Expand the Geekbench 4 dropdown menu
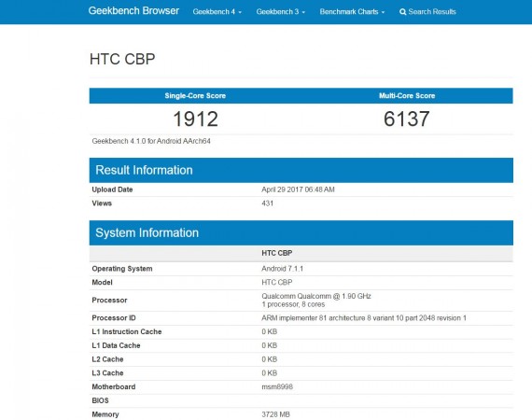 [x=217, y=12]
